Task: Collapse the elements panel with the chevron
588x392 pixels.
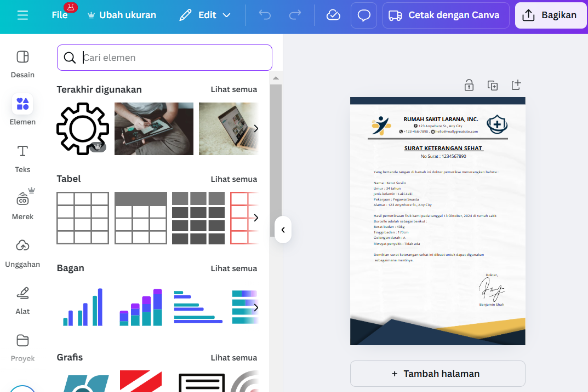Action: pyautogui.click(x=283, y=230)
